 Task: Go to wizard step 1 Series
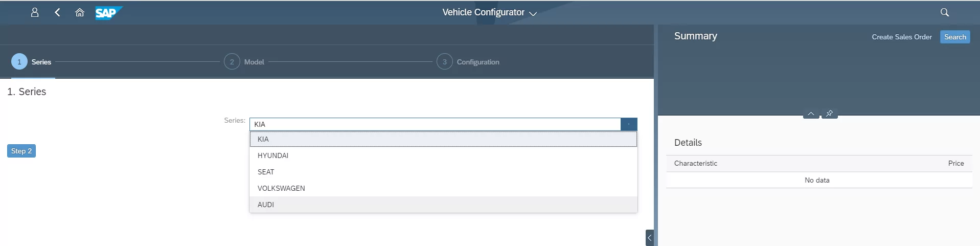click(x=19, y=62)
